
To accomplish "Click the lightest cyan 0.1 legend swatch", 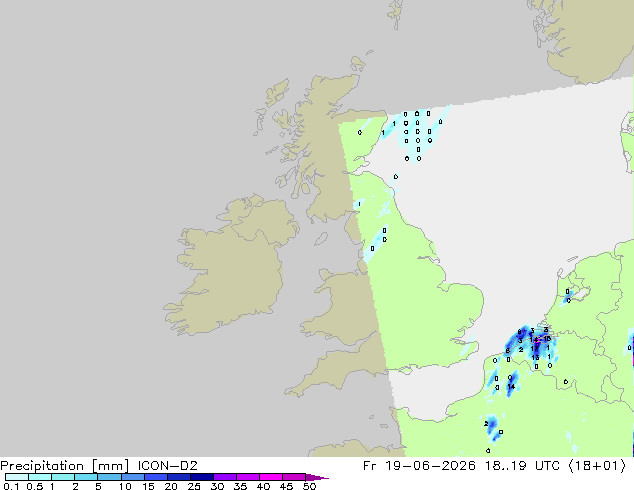I will 17,477.
